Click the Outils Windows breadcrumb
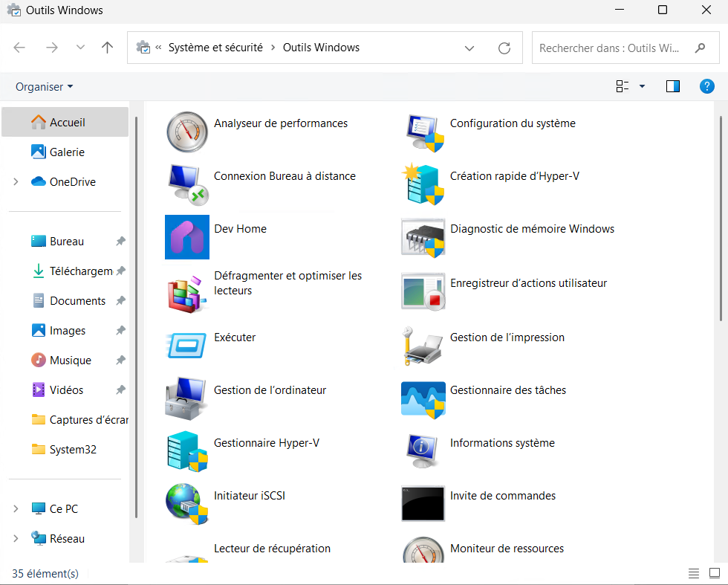Screen dimensions: 728x585 (x=321, y=48)
